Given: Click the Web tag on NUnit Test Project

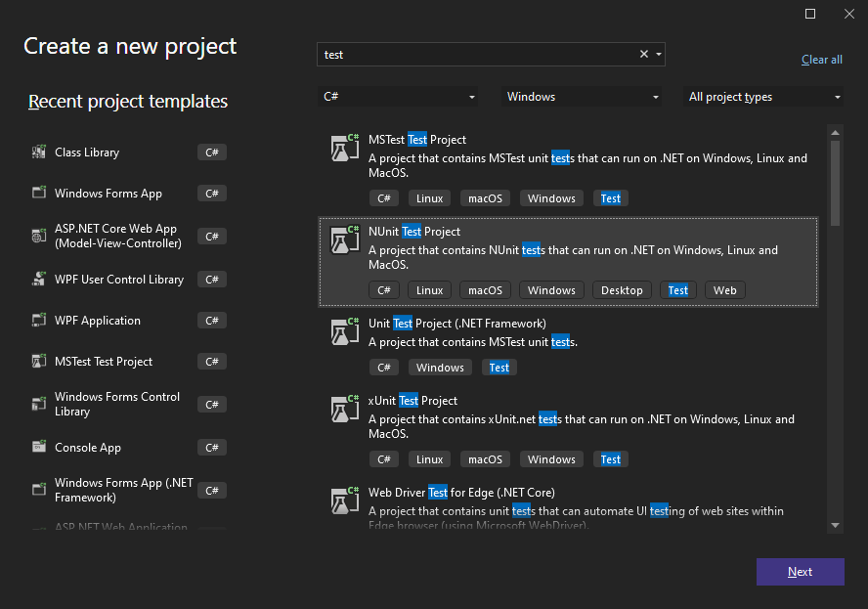Looking at the screenshot, I should tap(724, 290).
